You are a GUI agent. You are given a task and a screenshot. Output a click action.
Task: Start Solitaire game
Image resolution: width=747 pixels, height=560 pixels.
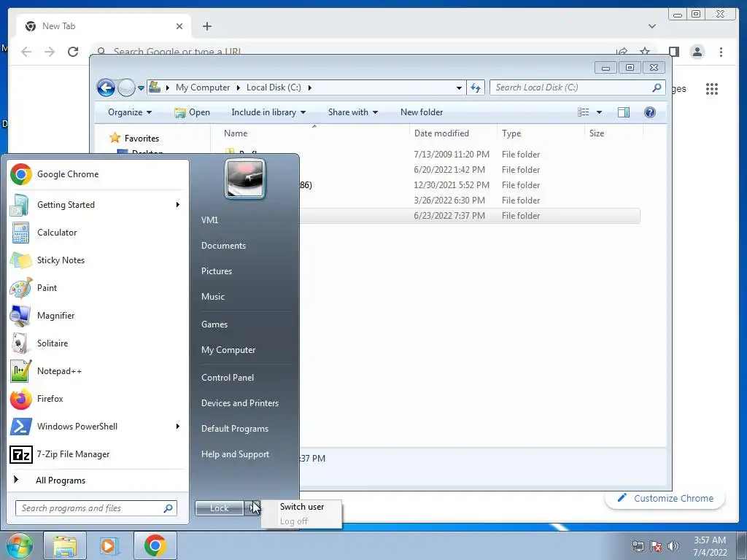pos(98,343)
